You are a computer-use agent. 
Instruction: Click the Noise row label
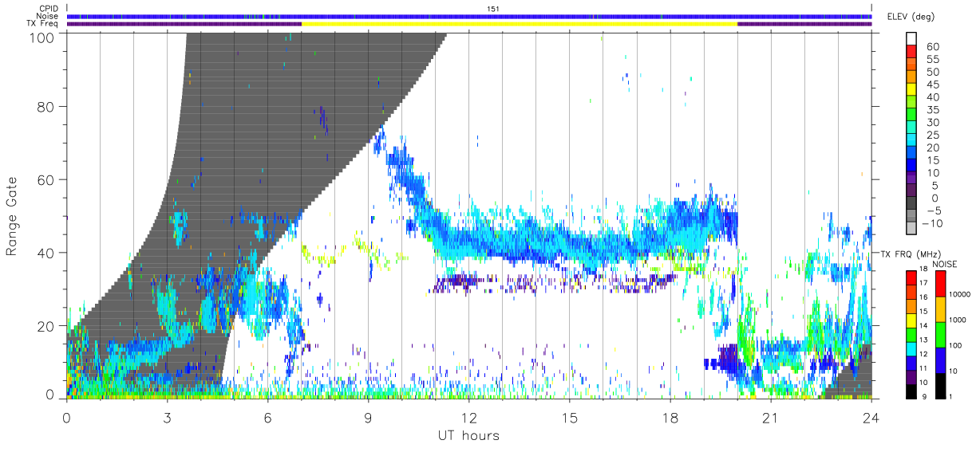(x=48, y=16)
